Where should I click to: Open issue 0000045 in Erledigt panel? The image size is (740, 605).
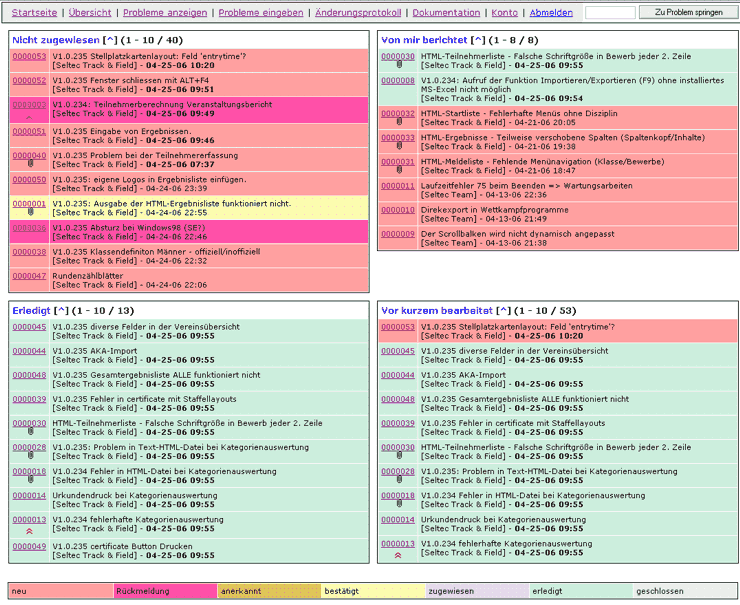pos(29,327)
